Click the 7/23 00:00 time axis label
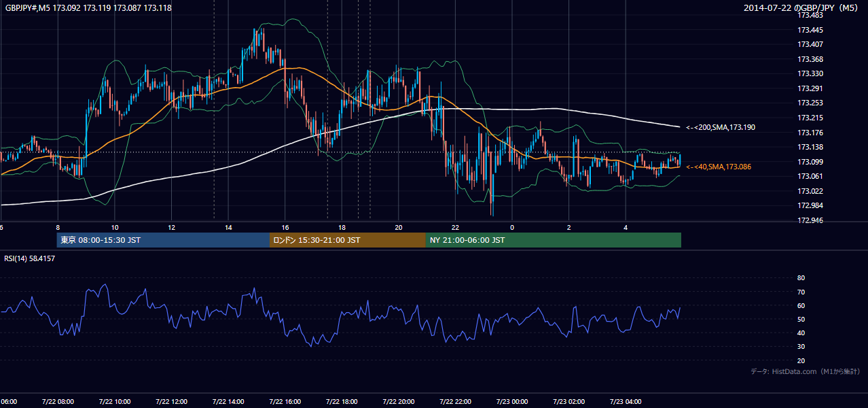 (x=512, y=402)
